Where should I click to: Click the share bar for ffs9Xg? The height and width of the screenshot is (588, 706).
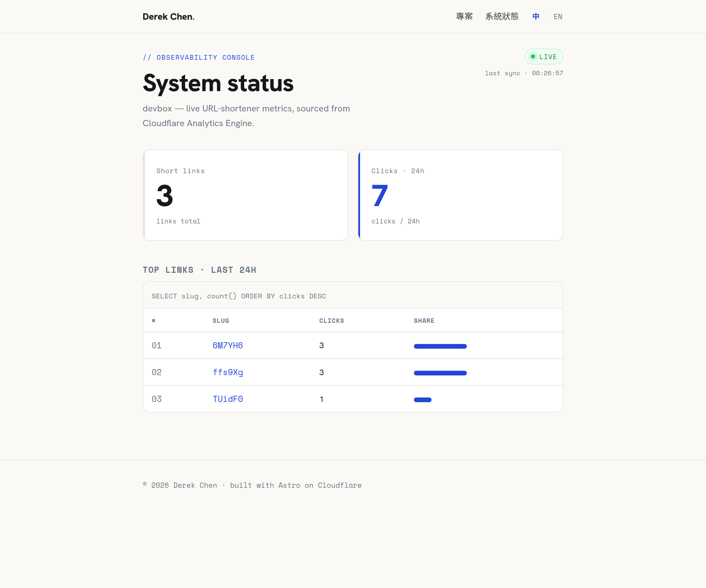click(x=440, y=373)
